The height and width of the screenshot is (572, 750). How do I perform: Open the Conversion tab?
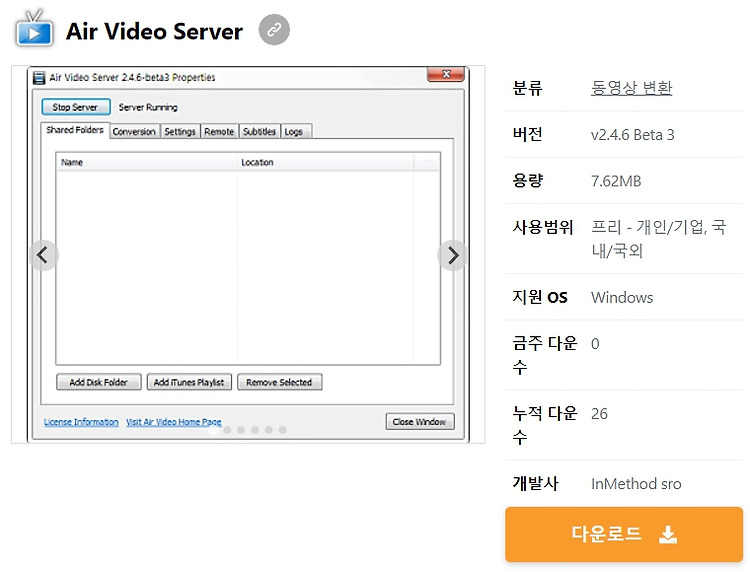pyautogui.click(x=134, y=132)
